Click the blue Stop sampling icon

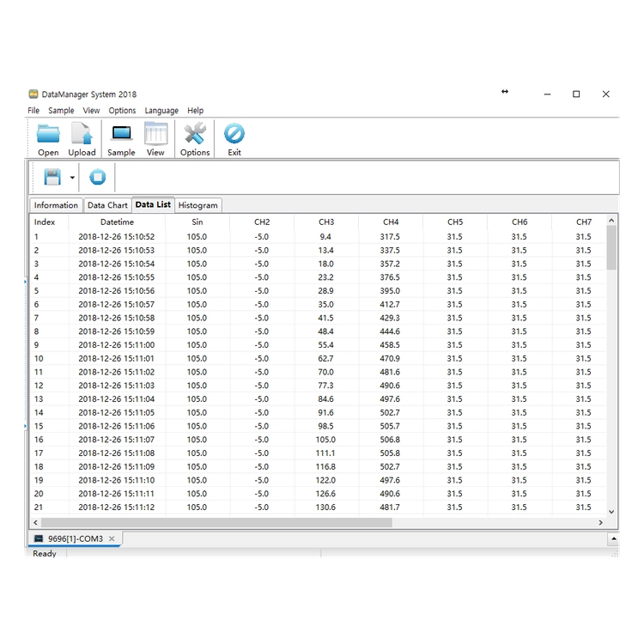click(x=97, y=177)
